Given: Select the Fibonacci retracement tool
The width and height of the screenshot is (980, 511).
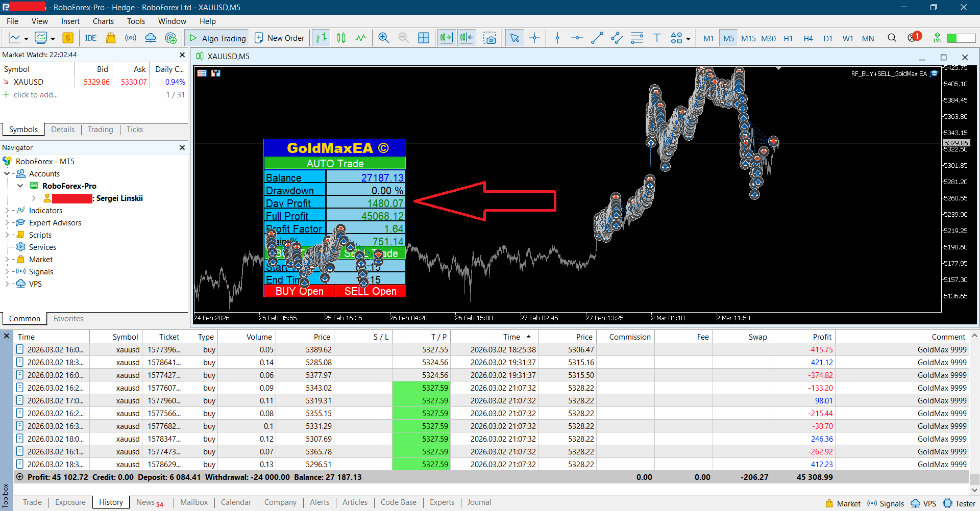Looking at the screenshot, I should point(637,38).
